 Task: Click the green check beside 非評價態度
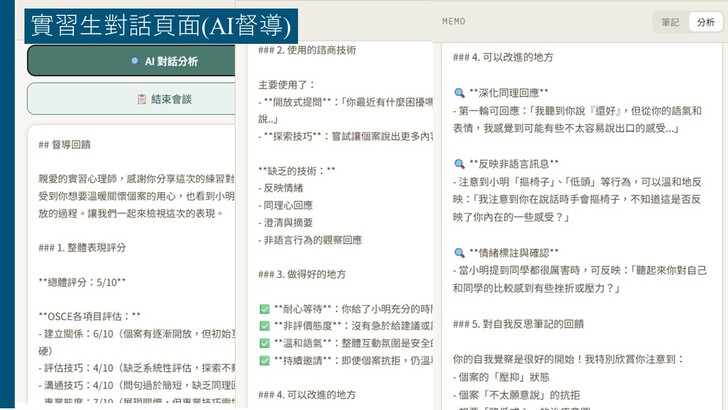click(264, 326)
